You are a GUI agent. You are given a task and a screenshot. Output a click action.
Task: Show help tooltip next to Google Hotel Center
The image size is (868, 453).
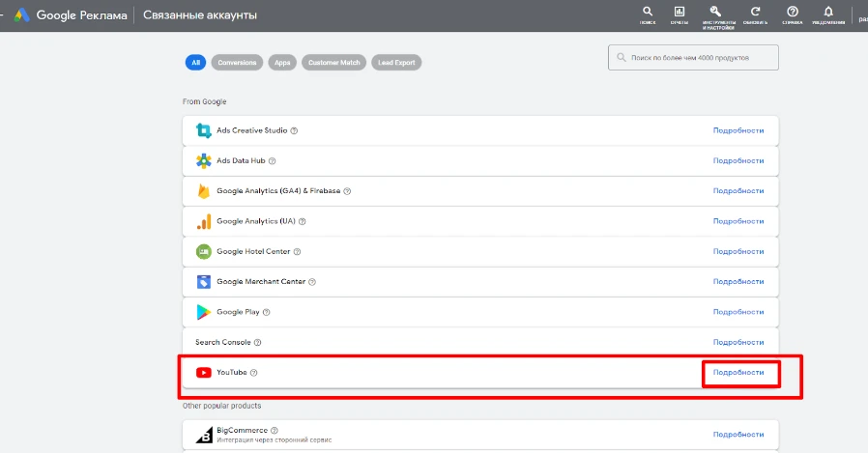pos(297,252)
